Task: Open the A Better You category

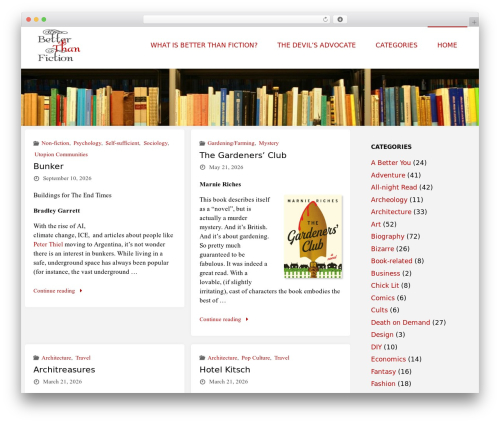Action: pos(391,163)
